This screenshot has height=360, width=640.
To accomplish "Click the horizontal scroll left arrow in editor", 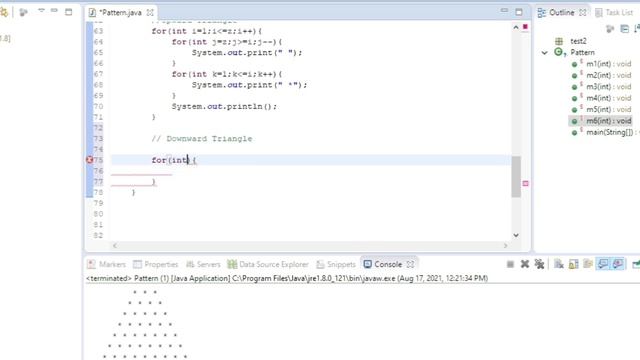I will (x=115, y=245).
